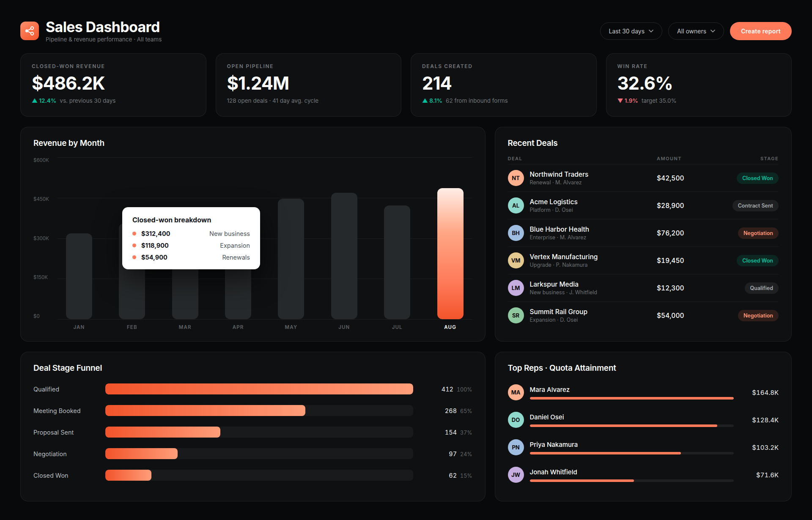The width and height of the screenshot is (812, 520).
Task: Click the $19,450 deal amount
Action: tap(670, 260)
